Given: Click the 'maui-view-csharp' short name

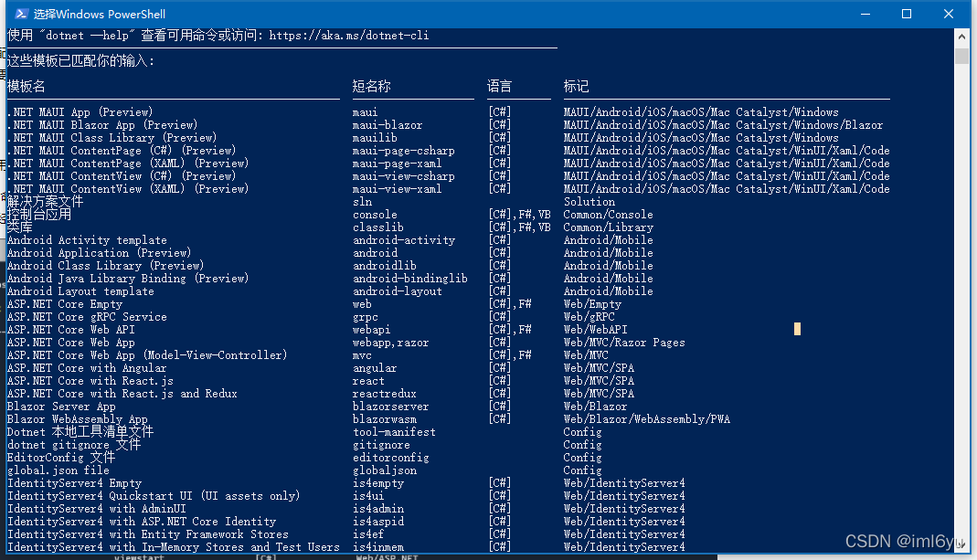Looking at the screenshot, I should pyautogui.click(x=404, y=176).
